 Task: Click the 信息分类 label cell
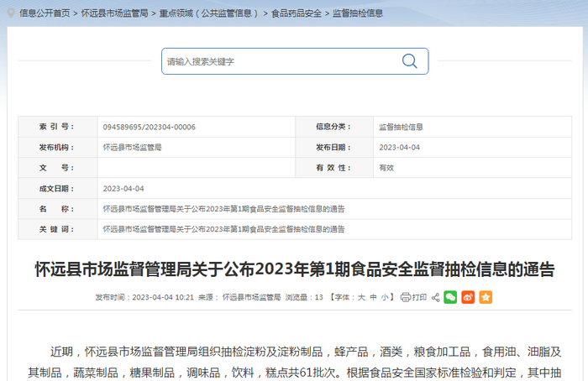(334, 127)
